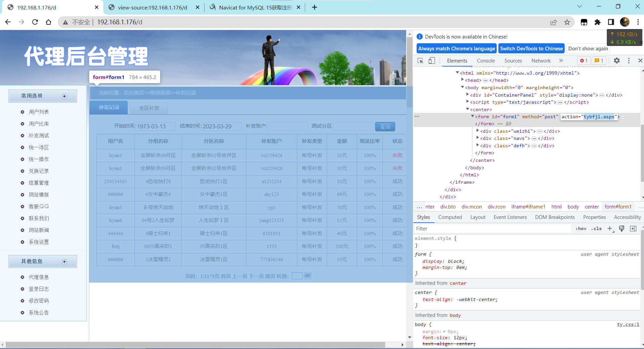Activate DevTools inspect element picker
The height and width of the screenshot is (349, 644).
420,60
